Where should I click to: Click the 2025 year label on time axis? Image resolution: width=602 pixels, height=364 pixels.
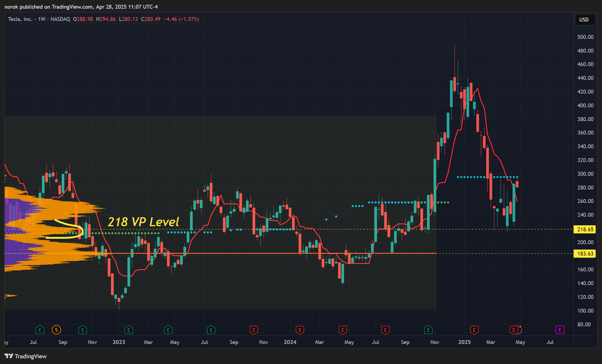coord(464,342)
